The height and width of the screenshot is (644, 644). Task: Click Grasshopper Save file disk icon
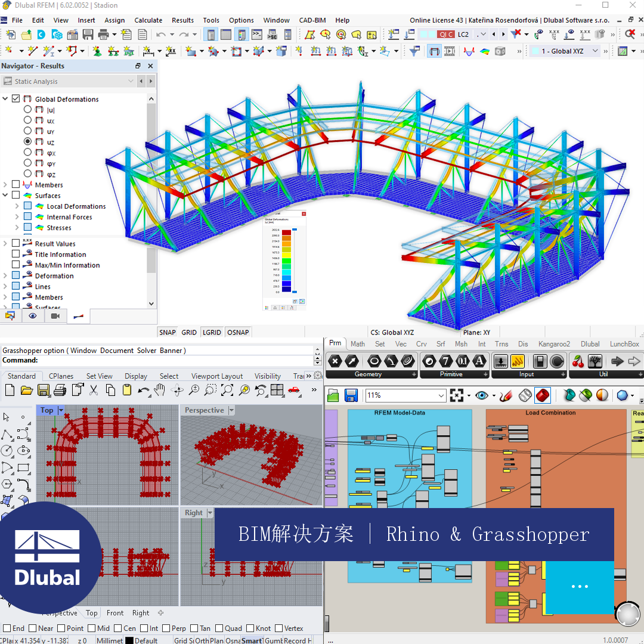coord(351,395)
